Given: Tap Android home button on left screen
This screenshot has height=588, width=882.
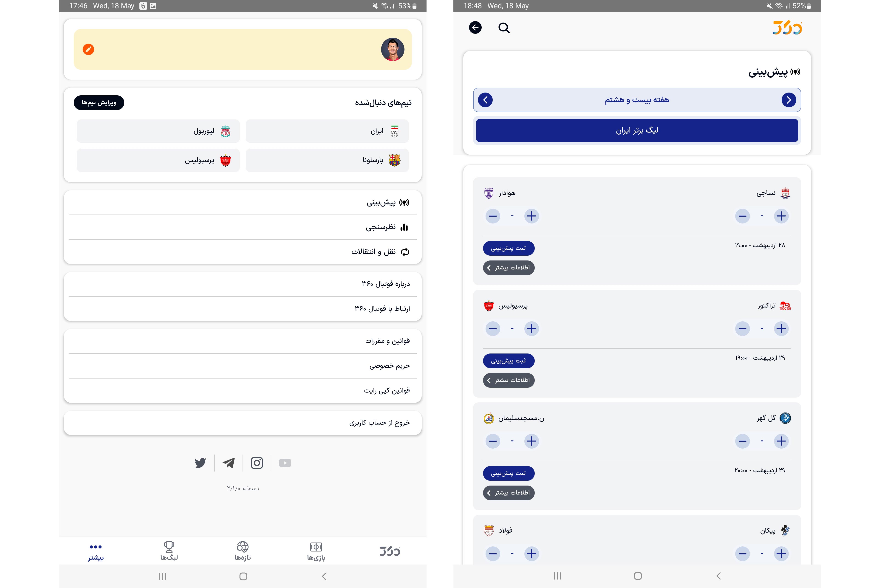Looking at the screenshot, I should coord(243,576).
